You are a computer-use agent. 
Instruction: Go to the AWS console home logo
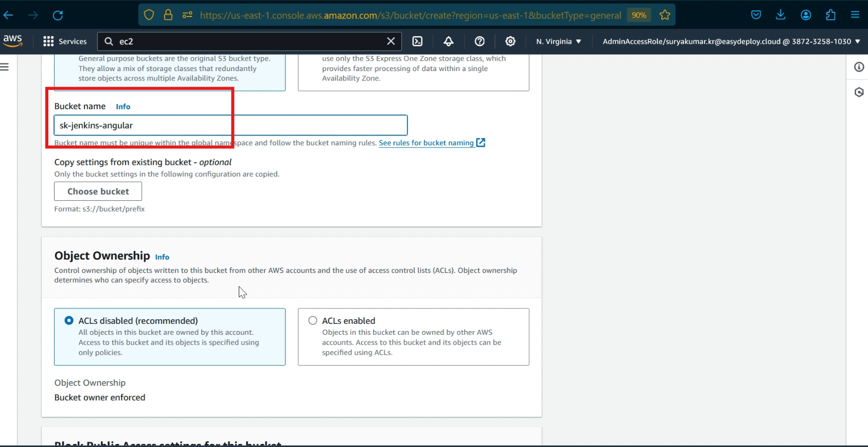point(12,41)
